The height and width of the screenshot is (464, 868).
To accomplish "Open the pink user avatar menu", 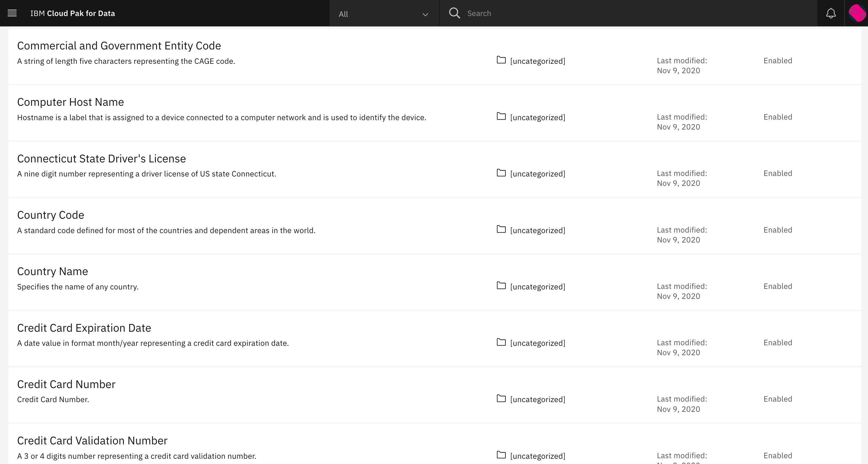I will 856,13.
